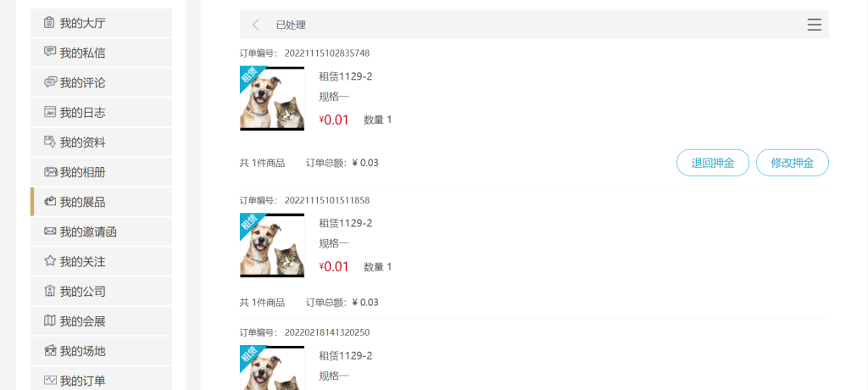Viewport: 868px width, 390px height.
Task: Click the 我的关注 star icon
Action: [50, 261]
